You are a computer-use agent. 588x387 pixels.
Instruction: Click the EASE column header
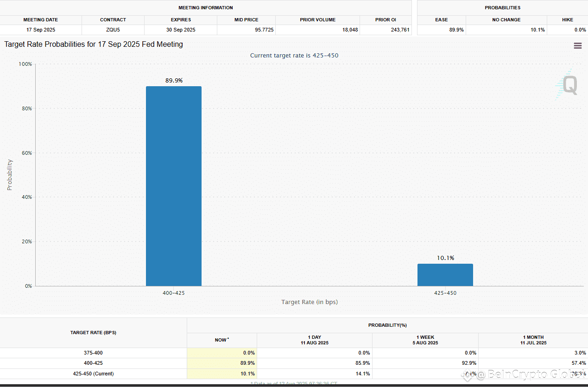coord(442,20)
